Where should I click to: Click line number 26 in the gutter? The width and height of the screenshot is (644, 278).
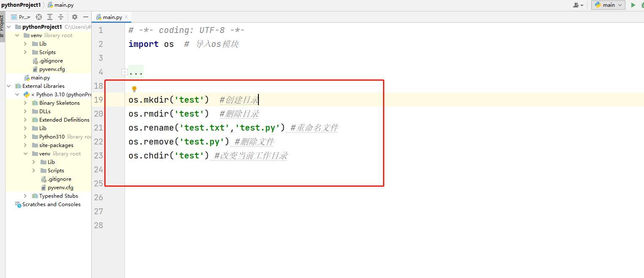tap(98, 197)
